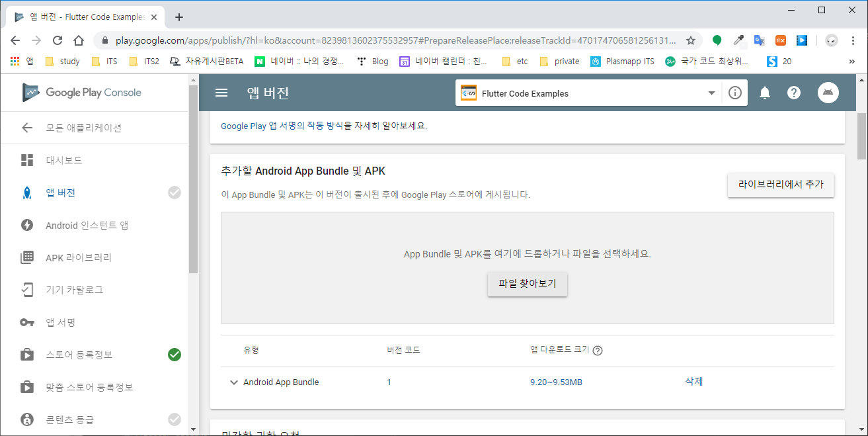Click the device catalog icon

[27, 290]
